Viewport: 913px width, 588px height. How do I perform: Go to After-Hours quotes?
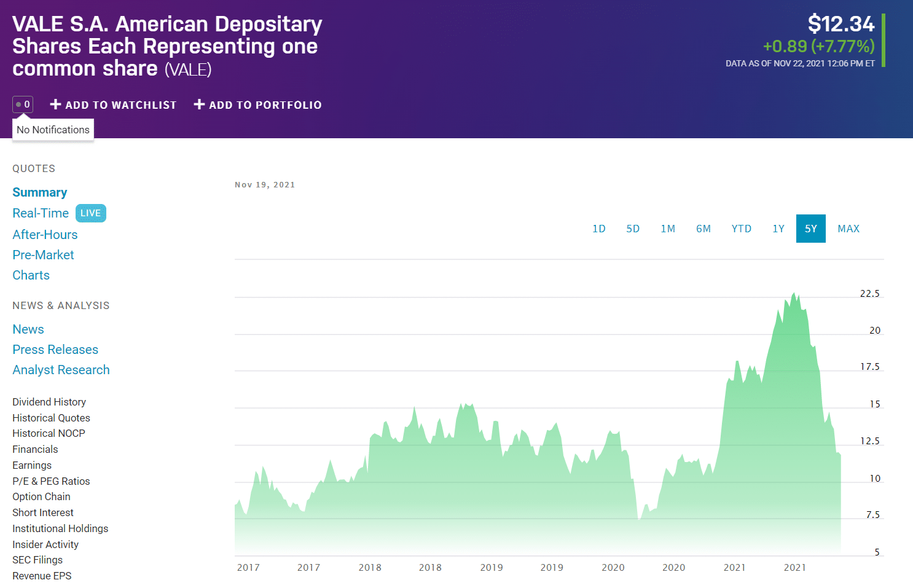[45, 235]
